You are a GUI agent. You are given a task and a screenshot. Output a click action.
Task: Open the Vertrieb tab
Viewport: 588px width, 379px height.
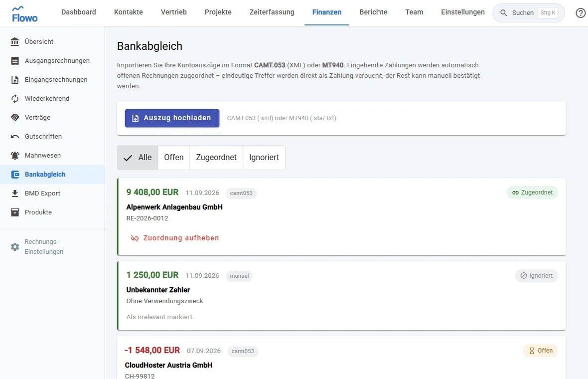(173, 12)
